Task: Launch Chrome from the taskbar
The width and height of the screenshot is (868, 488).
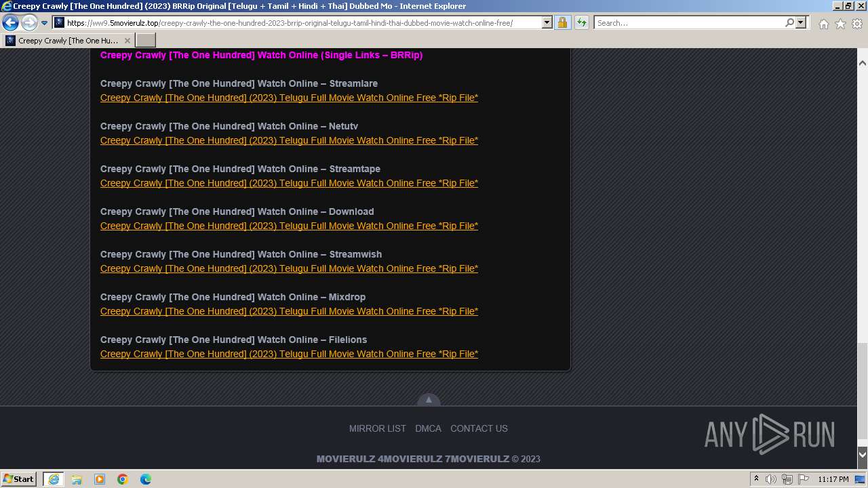Action: click(x=123, y=479)
